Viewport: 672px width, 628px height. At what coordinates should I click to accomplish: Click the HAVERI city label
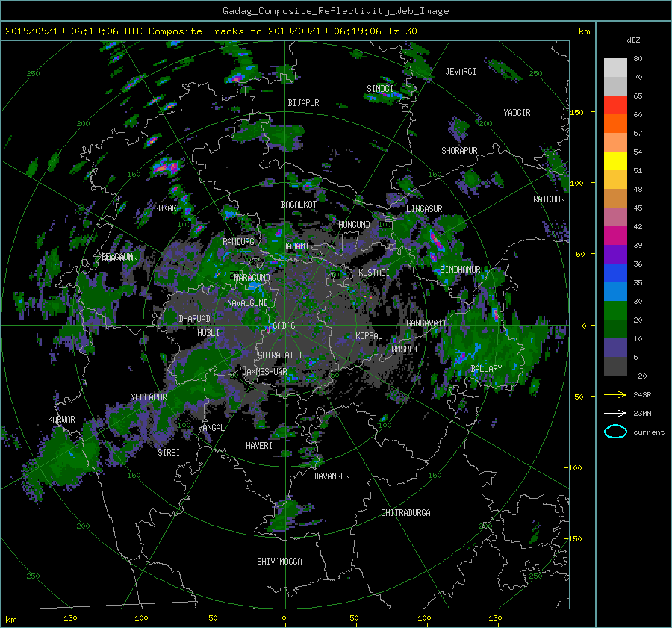click(259, 446)
